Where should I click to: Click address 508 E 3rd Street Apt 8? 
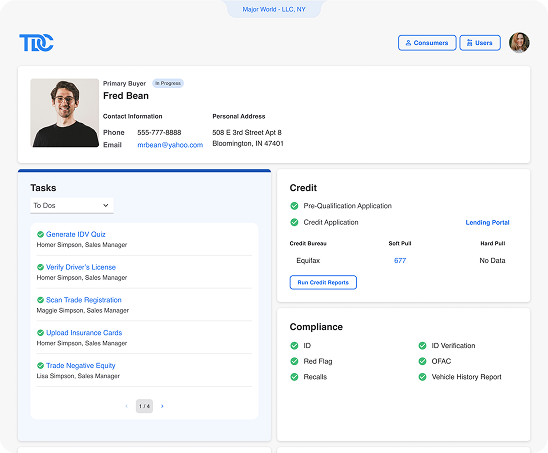[247, 132]
